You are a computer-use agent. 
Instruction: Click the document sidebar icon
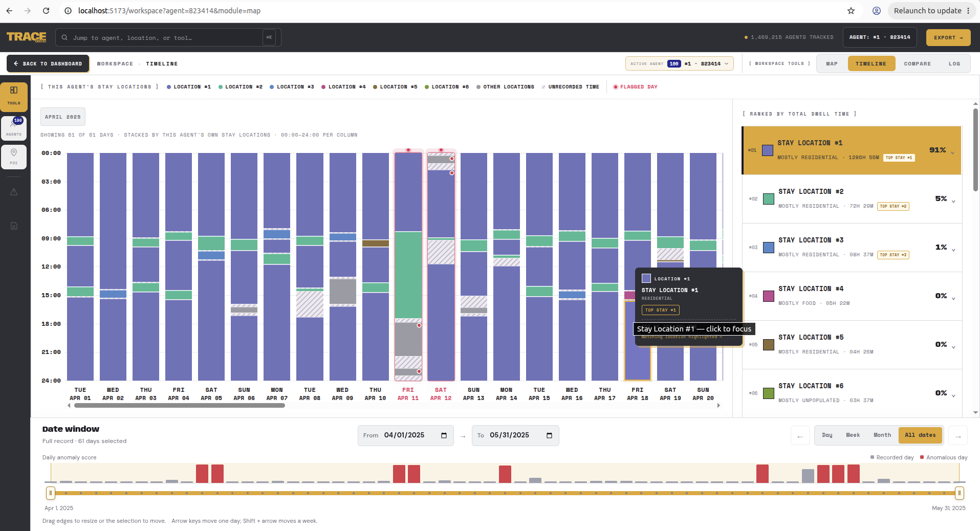click(x=14, y=226)
